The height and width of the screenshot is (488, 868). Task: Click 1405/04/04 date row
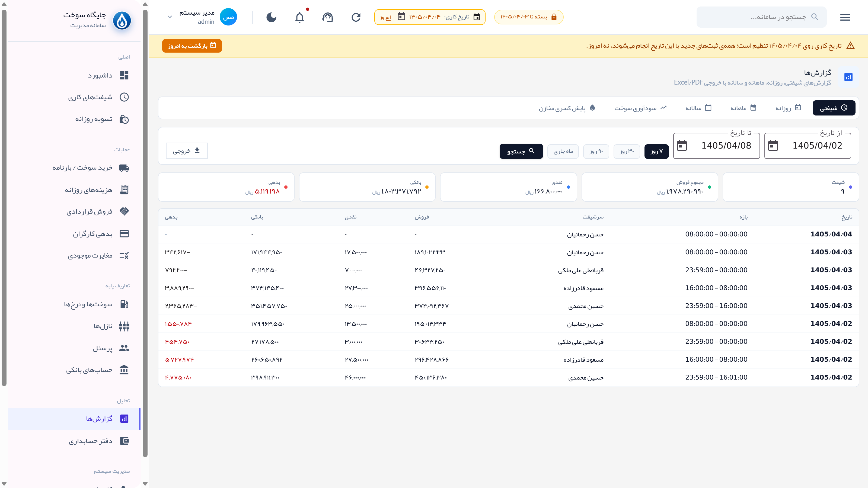point(509,234)
